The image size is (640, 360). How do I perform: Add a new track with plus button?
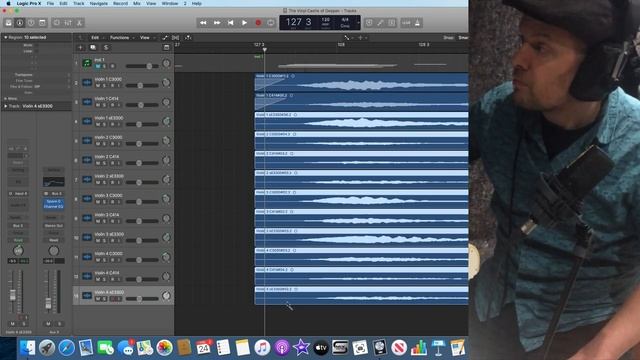tap(80, 48)
